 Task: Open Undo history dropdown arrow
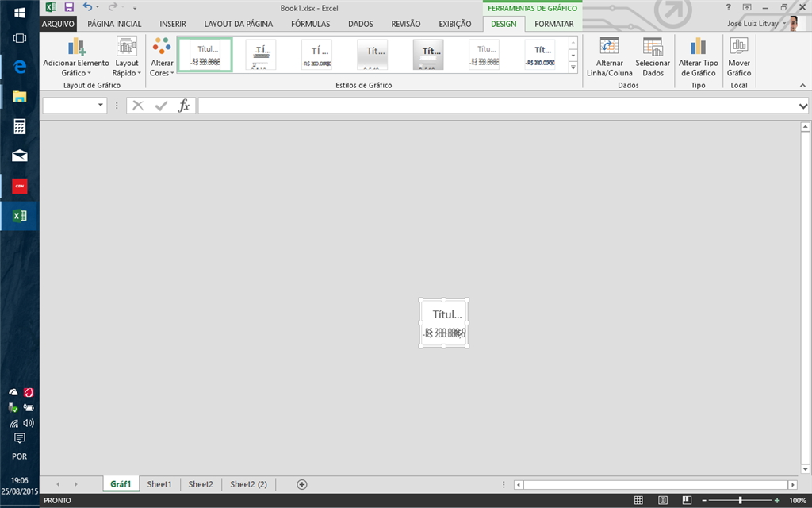point(98,7)
